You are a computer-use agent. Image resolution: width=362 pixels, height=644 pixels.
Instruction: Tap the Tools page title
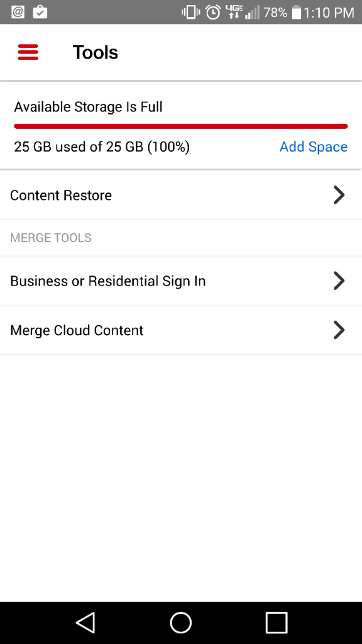point(96,53)
